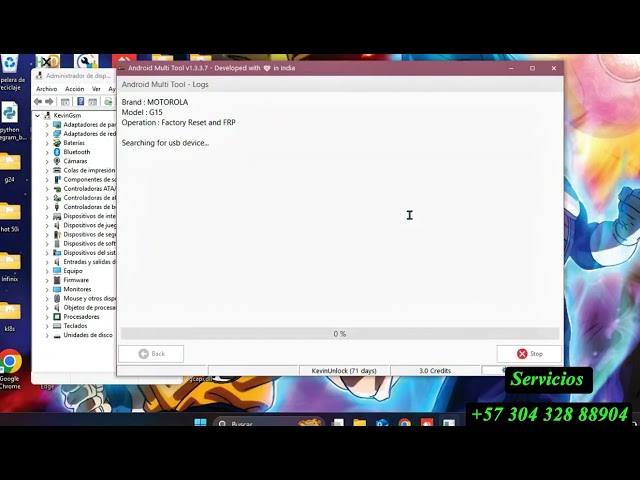Viewport: 640px width, 480px height.
Task: Click Device Manager forward arrow toolbar icon
Action: 49,102
